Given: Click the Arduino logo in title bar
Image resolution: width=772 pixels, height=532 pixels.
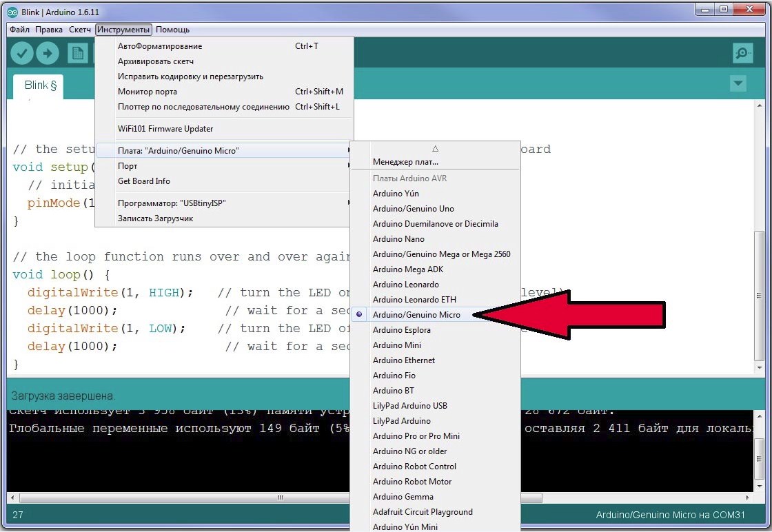Looking at the screenshot, I should click(x=12, y=10).
